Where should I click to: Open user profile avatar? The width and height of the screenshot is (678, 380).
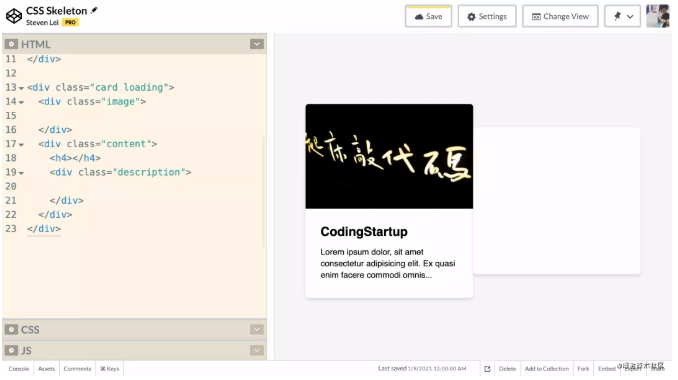658,16
